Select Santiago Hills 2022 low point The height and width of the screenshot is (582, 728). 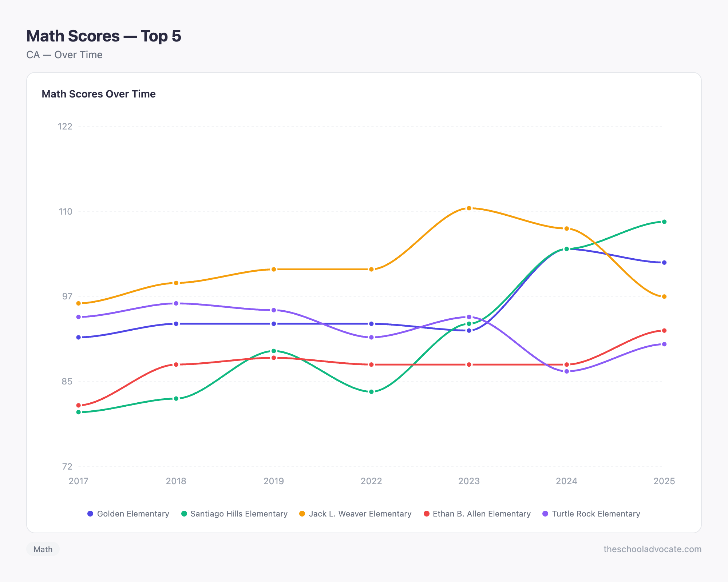371,392
